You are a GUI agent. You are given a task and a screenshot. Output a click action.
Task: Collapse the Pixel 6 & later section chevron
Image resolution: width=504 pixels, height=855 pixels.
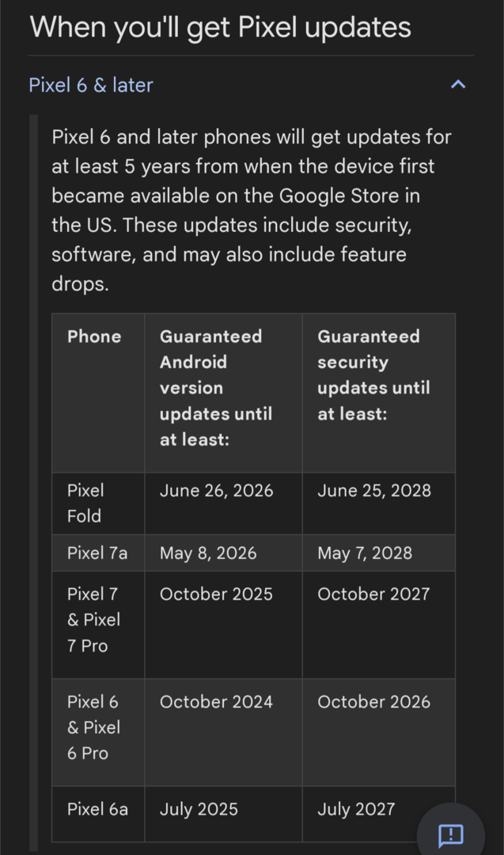click(458, 85)
